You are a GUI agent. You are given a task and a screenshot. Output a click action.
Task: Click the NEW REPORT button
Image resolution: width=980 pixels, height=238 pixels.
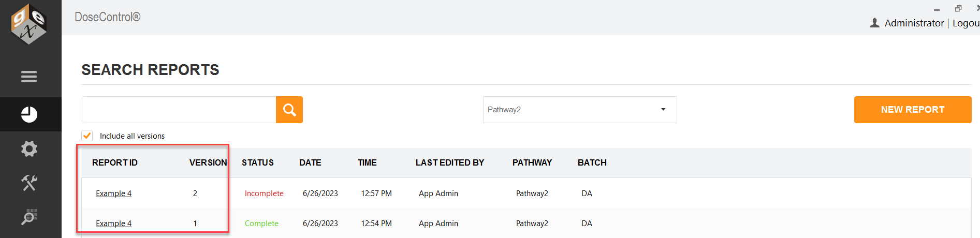(913, 110)
